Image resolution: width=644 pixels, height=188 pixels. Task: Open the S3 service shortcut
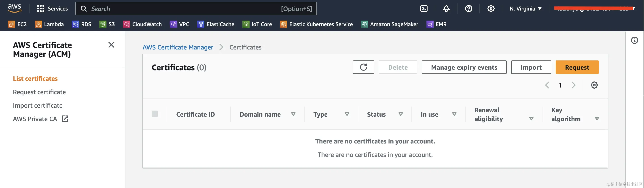tap(107, 24)
